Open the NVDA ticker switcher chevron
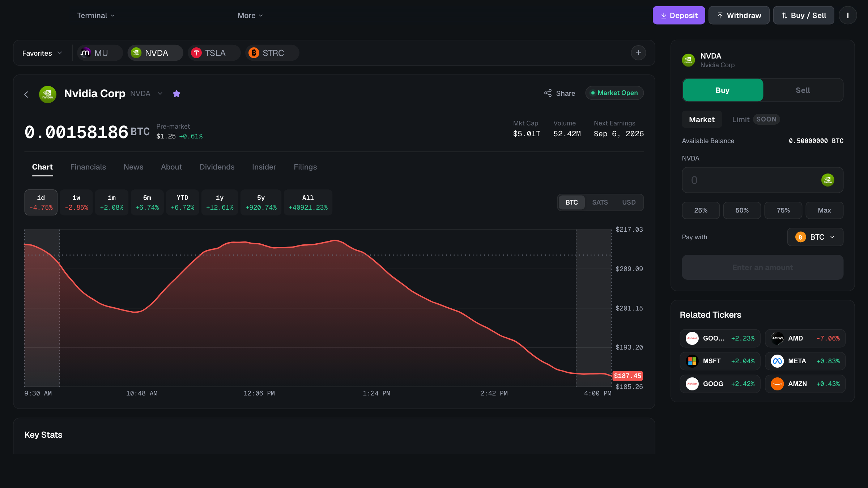868x488 pixels. [160, 94]
